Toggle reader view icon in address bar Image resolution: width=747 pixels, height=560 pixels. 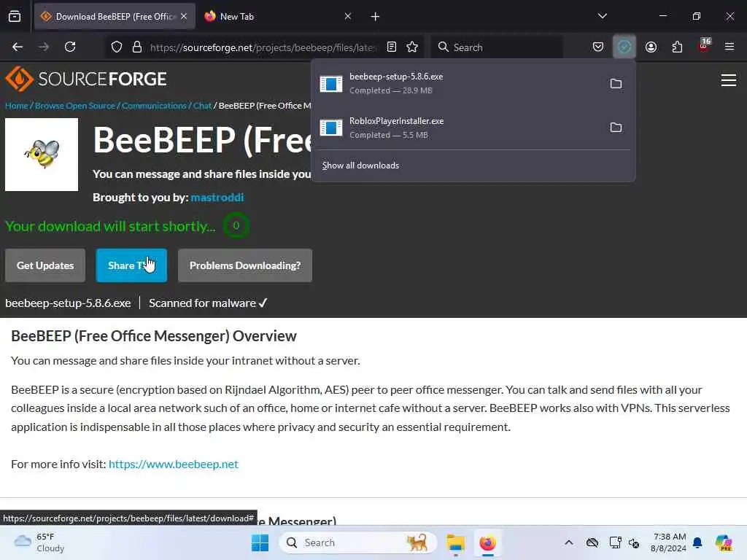[392, 47]
